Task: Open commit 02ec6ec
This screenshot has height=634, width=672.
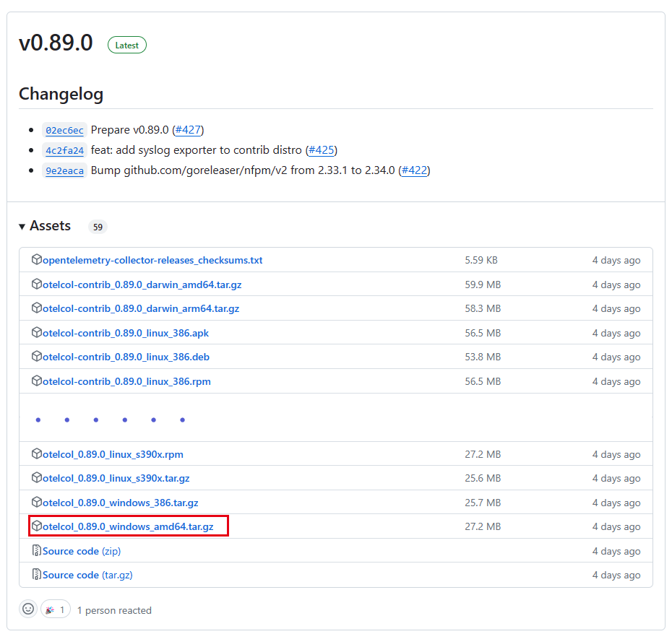Action: pos(64,130)
